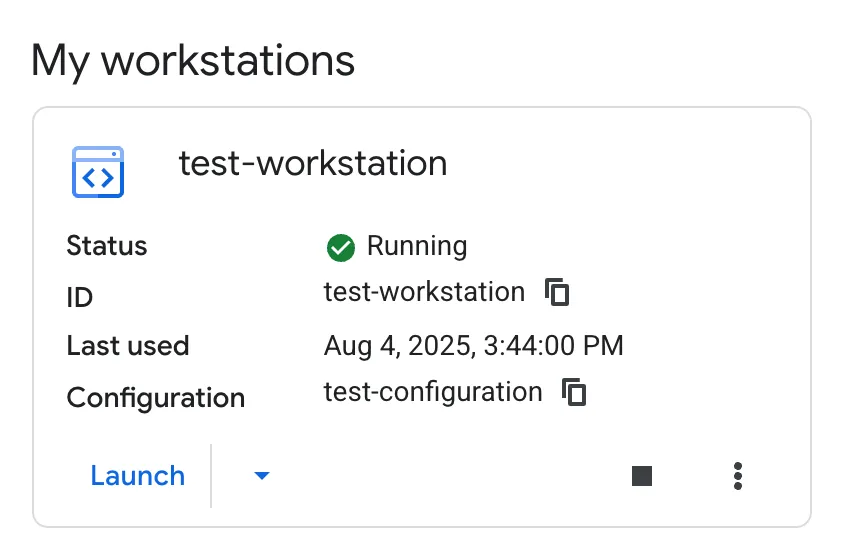Image resolution: width=852 pixels, height=560 pixels.
Task: Click the workstation code window icon
Action: click(x=98, y=172)
